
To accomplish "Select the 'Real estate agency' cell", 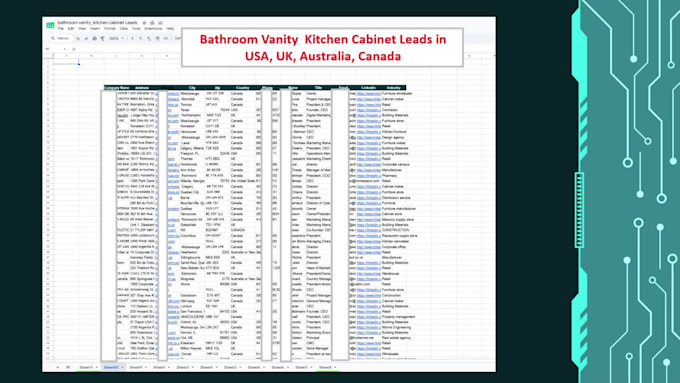I will (x=396, y=338).
